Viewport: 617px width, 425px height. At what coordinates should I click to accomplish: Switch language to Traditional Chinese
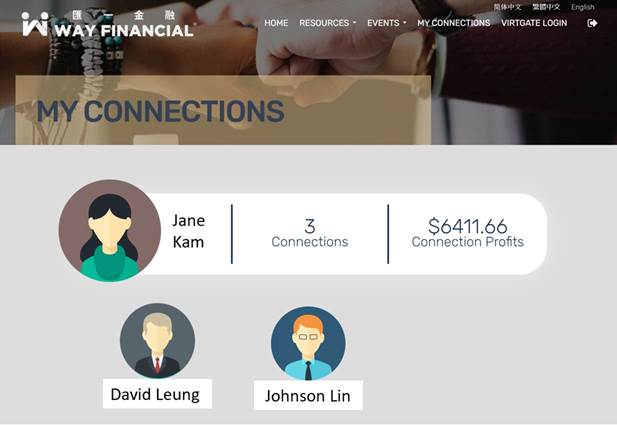click(x=546, y=7)
